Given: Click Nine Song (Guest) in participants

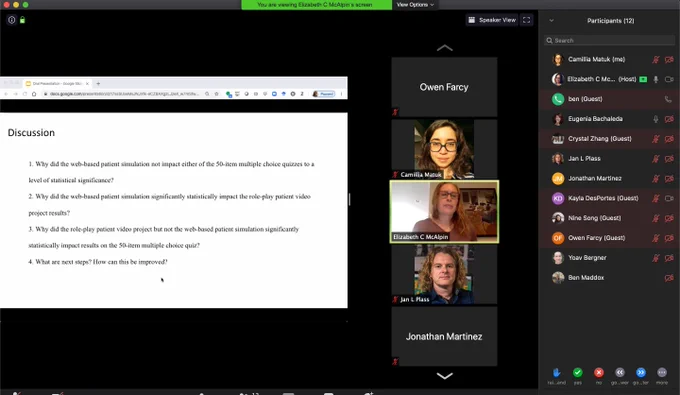Looking at the screenshot, I should click(609, 218).
